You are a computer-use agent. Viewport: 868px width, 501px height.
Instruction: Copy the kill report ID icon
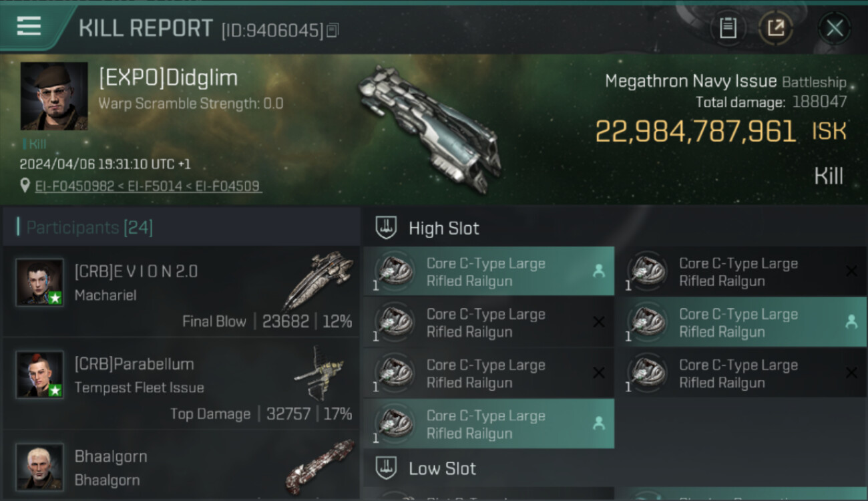[x=333, y=30]
